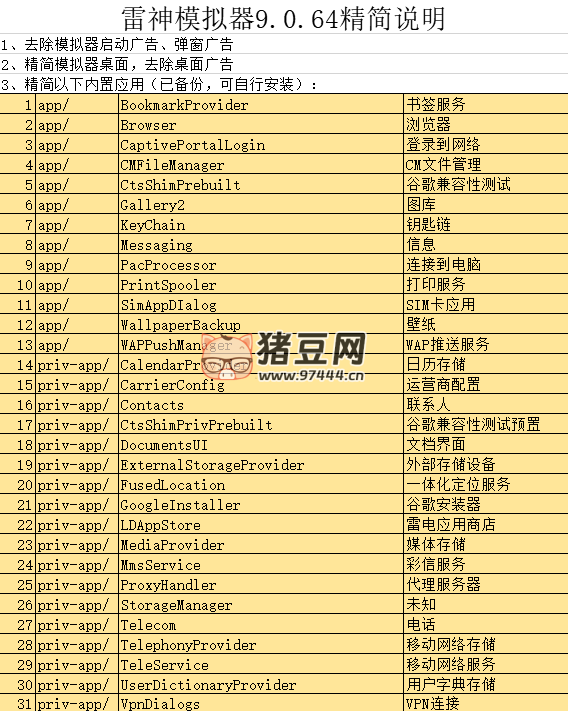
Task: Select the 谷歌安装器 description cell
Action: click(486, 504)
